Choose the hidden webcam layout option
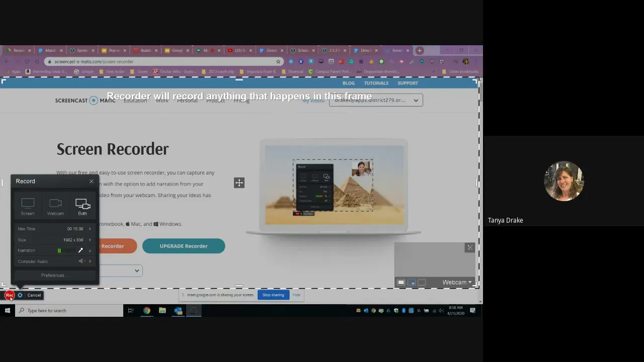This screenshot has height=362, width=644. click(422, 283)
